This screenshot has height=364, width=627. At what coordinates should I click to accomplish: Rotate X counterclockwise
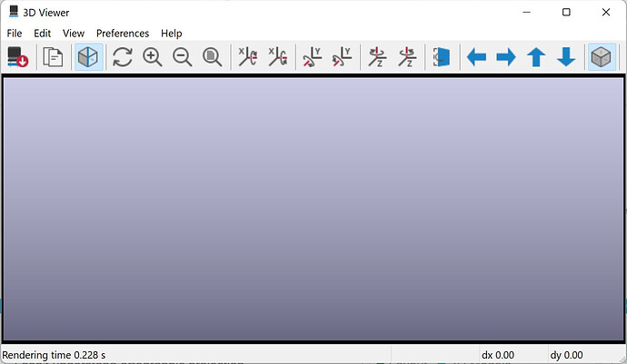[278, 57]
